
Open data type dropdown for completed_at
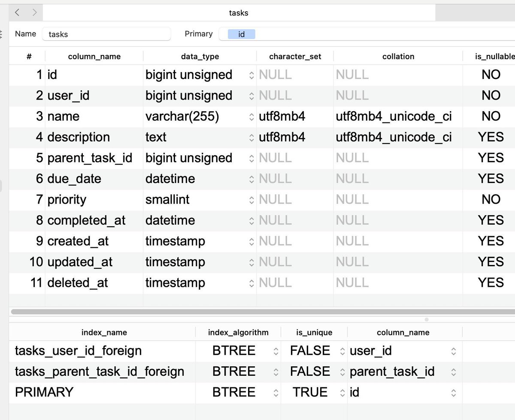(251, 220)
